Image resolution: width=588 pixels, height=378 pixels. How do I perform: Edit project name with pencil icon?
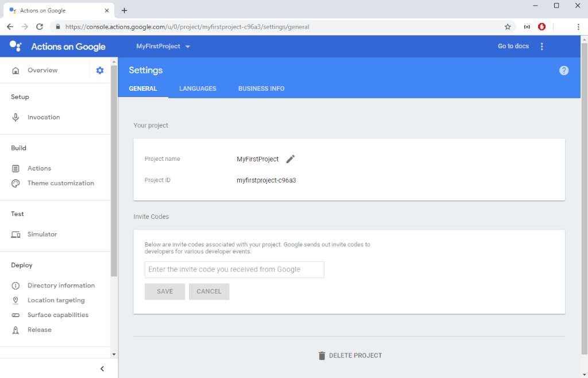[x=291, y=159]
